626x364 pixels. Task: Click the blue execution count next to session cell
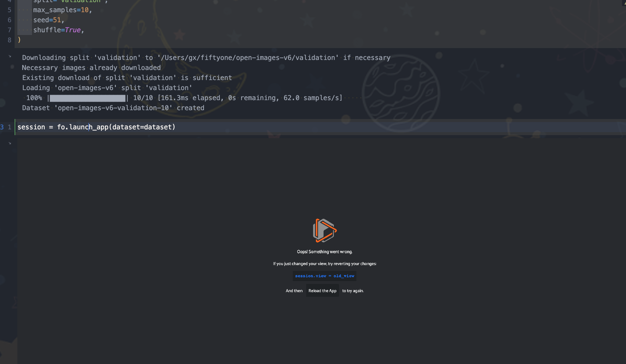click(2, 127)
